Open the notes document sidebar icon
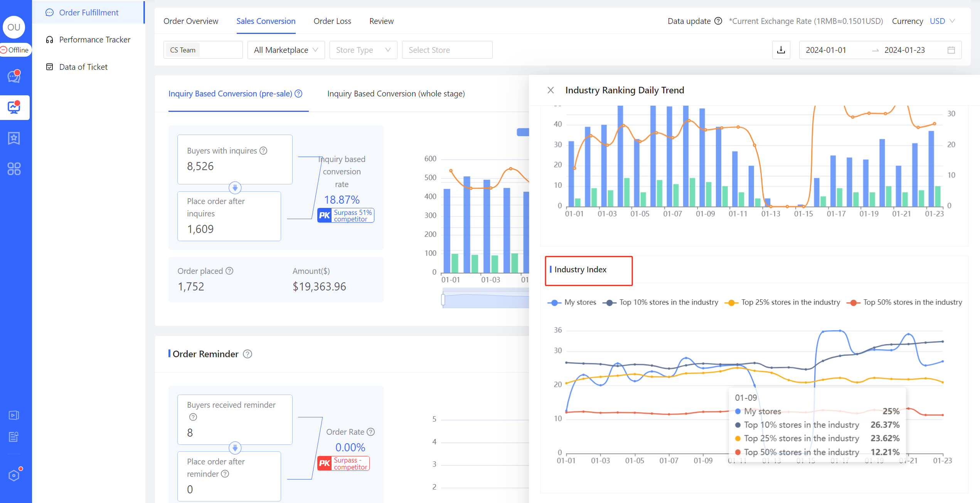This screenshot has height=503, width=980. tap(14, 437)
